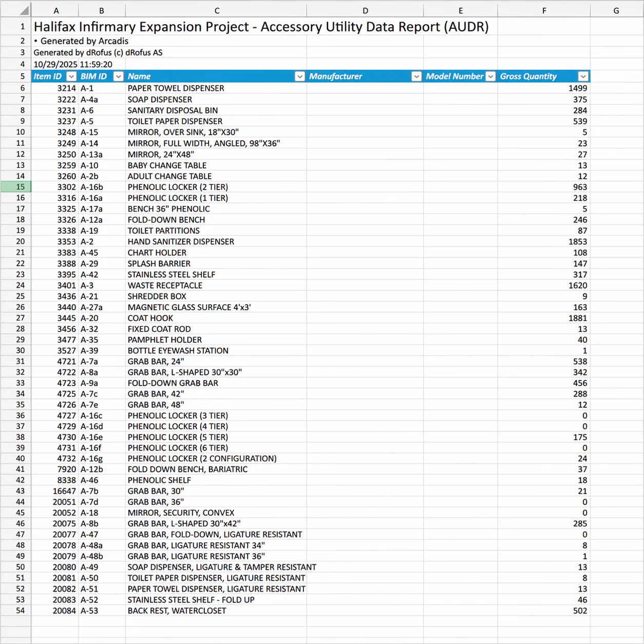This screenshot has width=644, height=644.
Task: Select column F by clicking its header letter
Action: click(x=544, y=9)
